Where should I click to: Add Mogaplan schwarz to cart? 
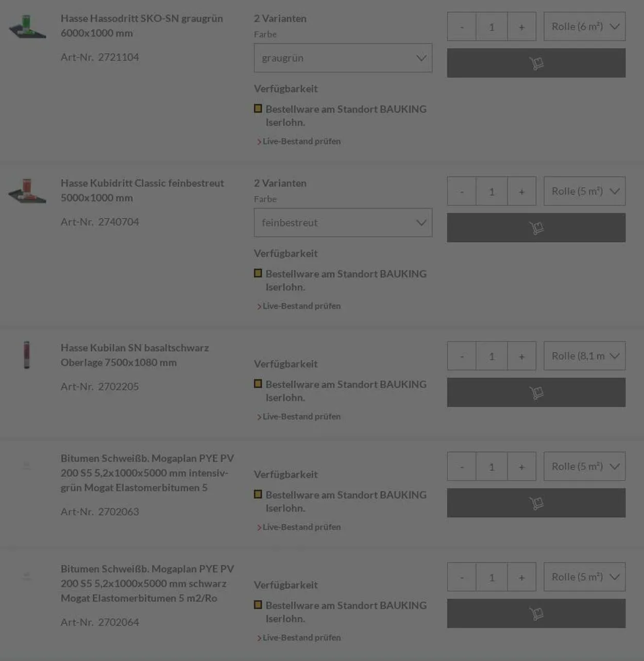coord(536,613)
